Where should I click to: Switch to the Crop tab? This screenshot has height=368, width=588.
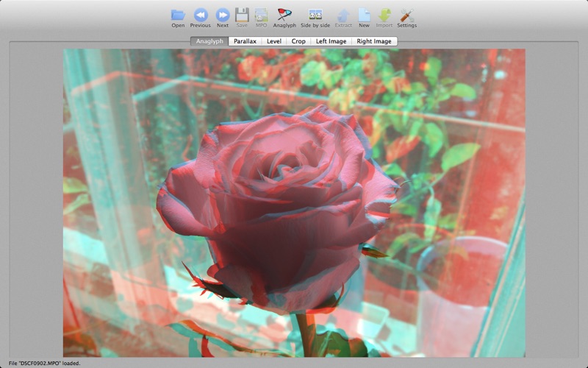(x=298, y=41)
